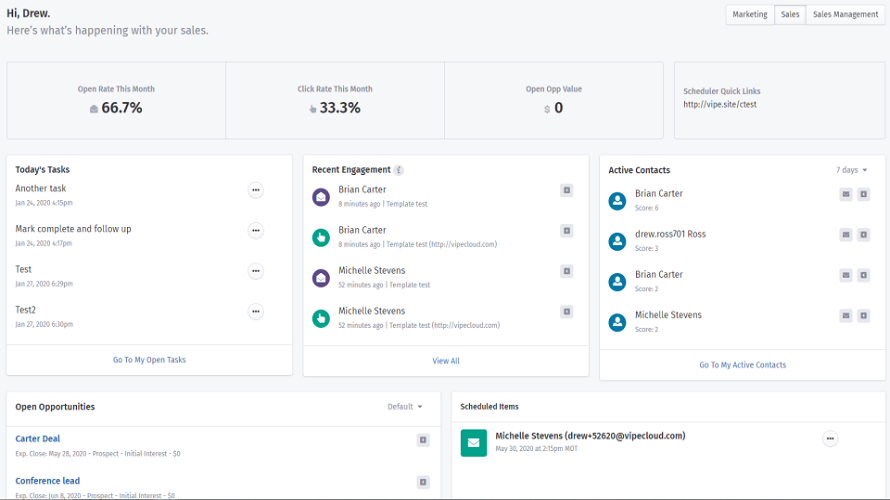Expand the 7 days dropdown in Active Contacts
890x500 pixels.
point(852,170)
